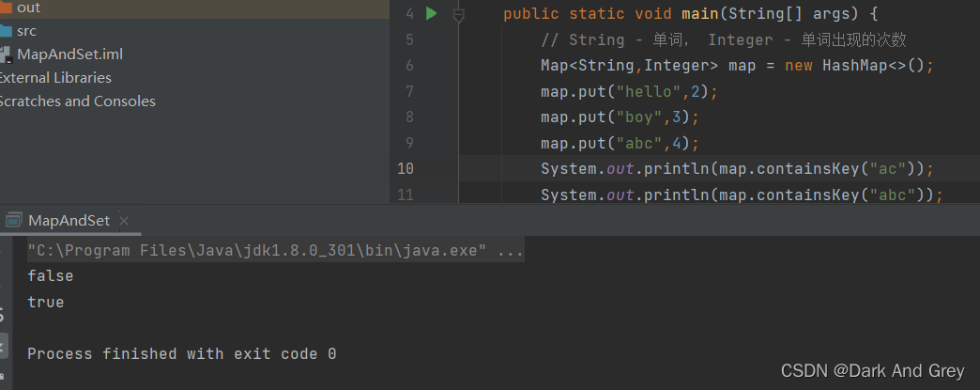Click the 'true' console output line
This screenshot has height=390, width=980.
(x=46, y=303)
